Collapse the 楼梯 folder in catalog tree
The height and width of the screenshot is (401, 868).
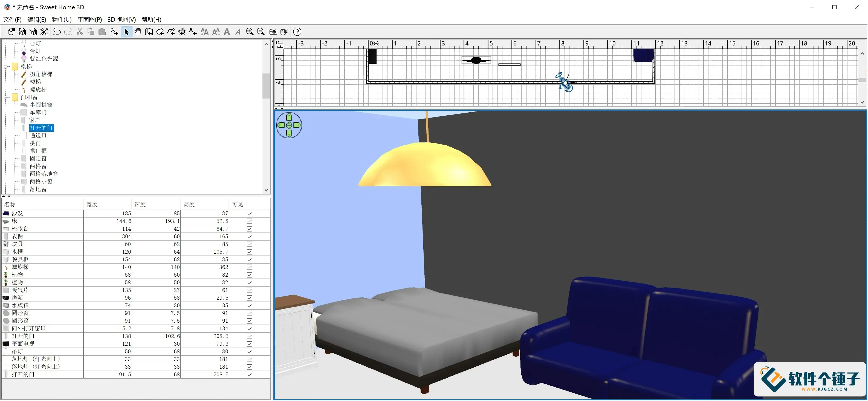6,67
